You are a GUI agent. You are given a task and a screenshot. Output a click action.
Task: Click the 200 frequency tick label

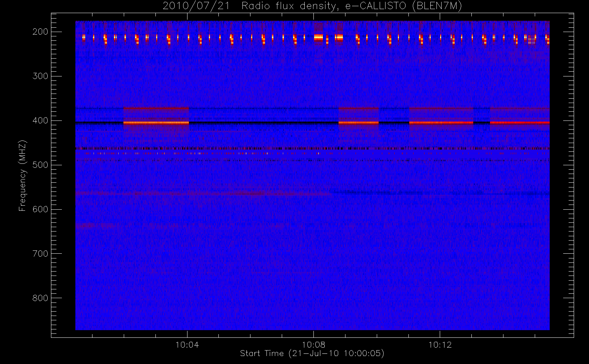[40, 32]
